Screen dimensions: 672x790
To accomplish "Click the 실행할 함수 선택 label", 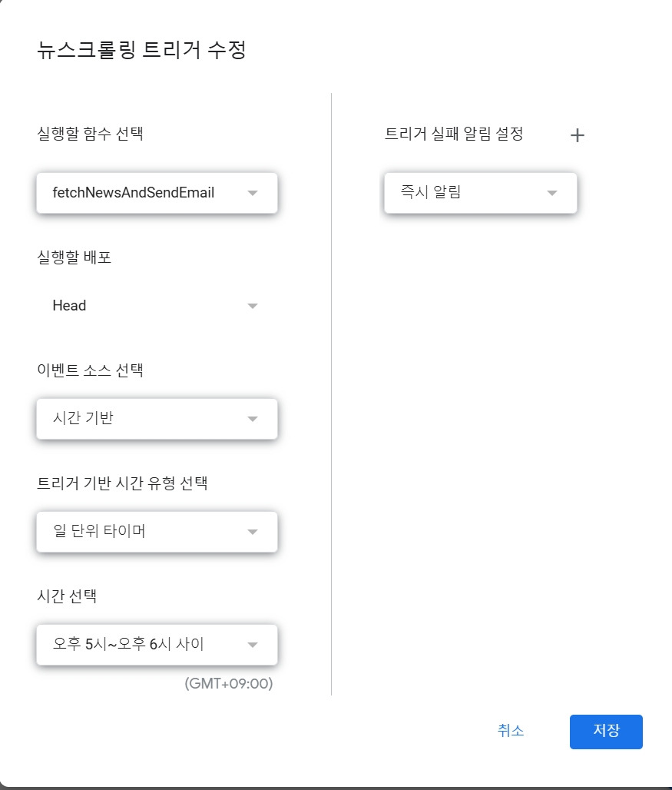I will pos(90,134).
